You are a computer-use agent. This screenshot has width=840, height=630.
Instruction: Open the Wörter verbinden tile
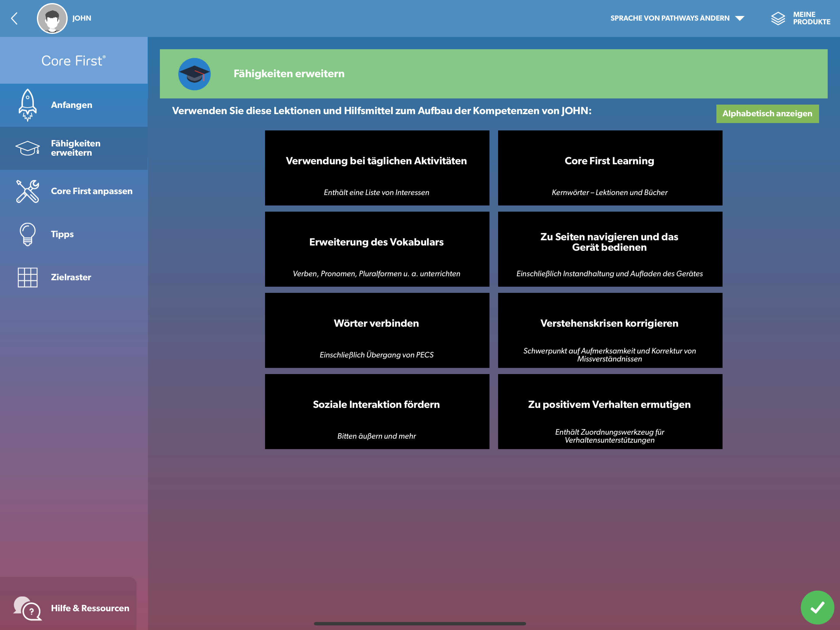coord(377,330)
